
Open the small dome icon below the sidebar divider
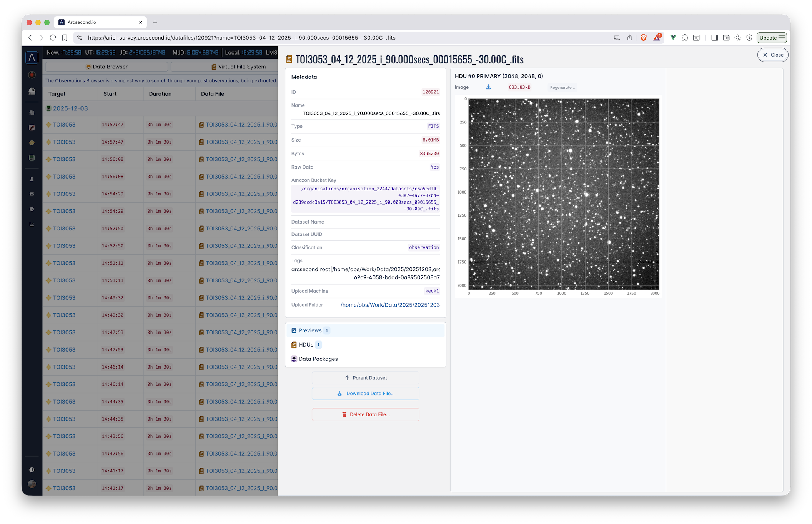coord(32,113)
